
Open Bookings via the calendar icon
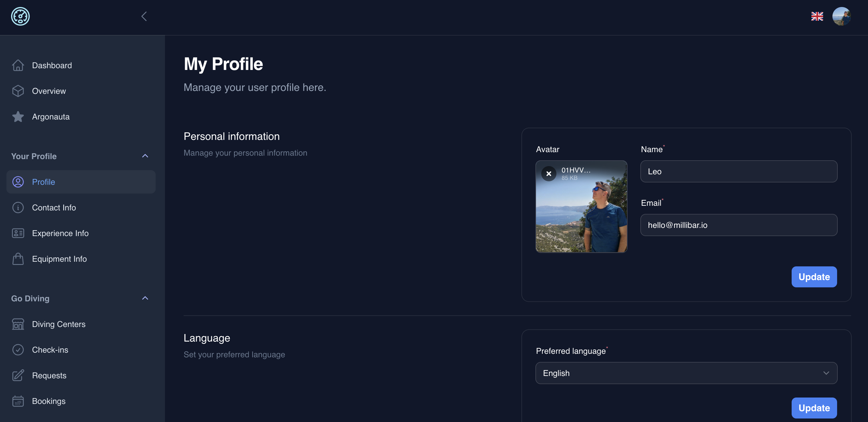(18, 401)
